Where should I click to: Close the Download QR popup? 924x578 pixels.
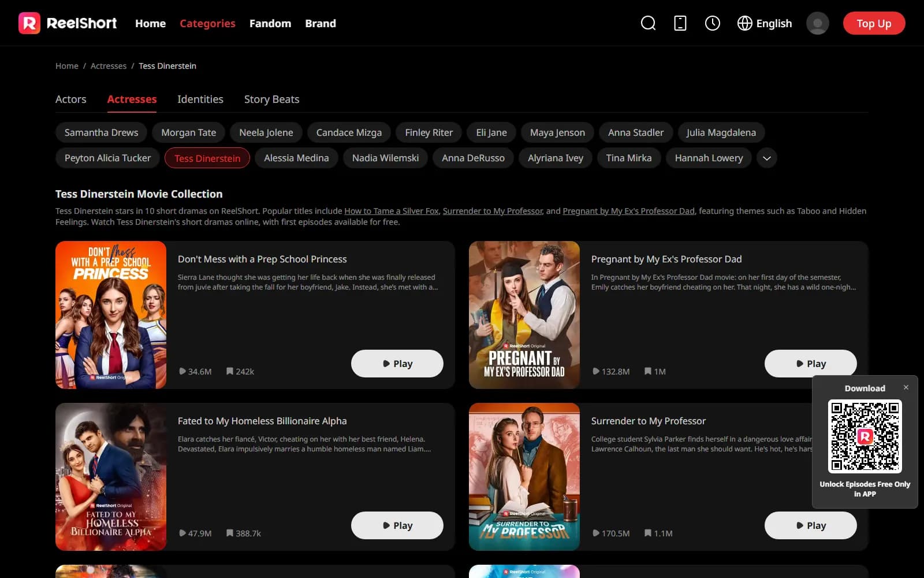click(906, 387)
